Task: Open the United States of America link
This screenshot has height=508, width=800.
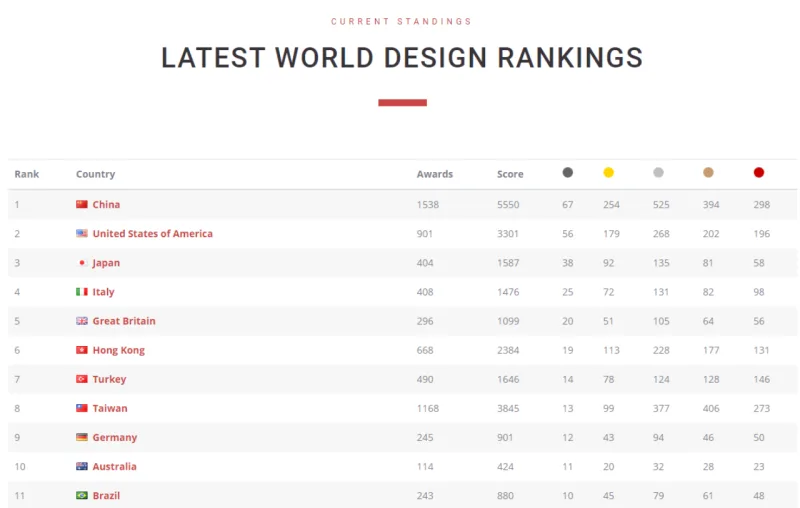Action: 153,234
